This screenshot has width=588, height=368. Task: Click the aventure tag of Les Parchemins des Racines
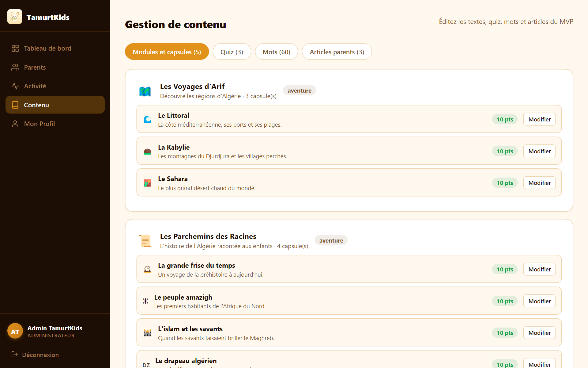point(331,240)
